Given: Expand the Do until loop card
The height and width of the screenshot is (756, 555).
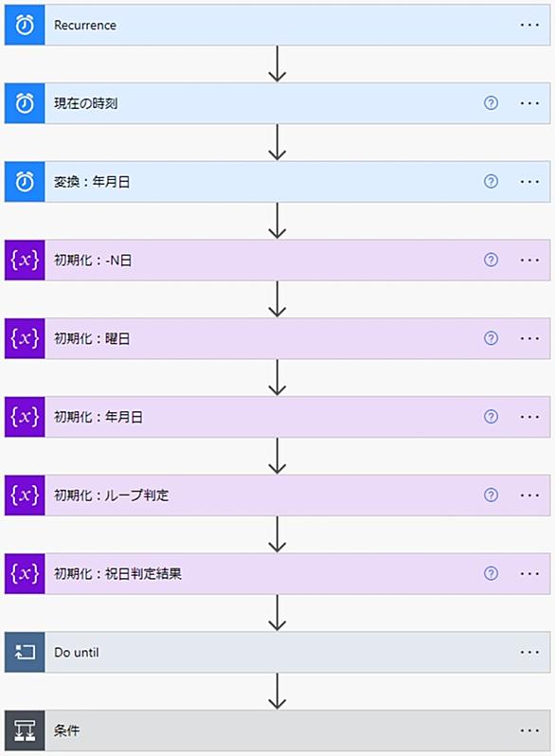Looking at the screenshot, I should (x=277, y=653).
